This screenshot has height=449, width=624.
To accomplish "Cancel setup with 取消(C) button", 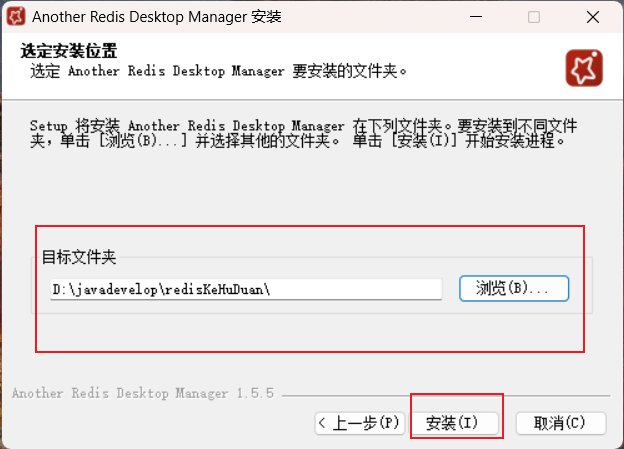I will pos(561,423).
